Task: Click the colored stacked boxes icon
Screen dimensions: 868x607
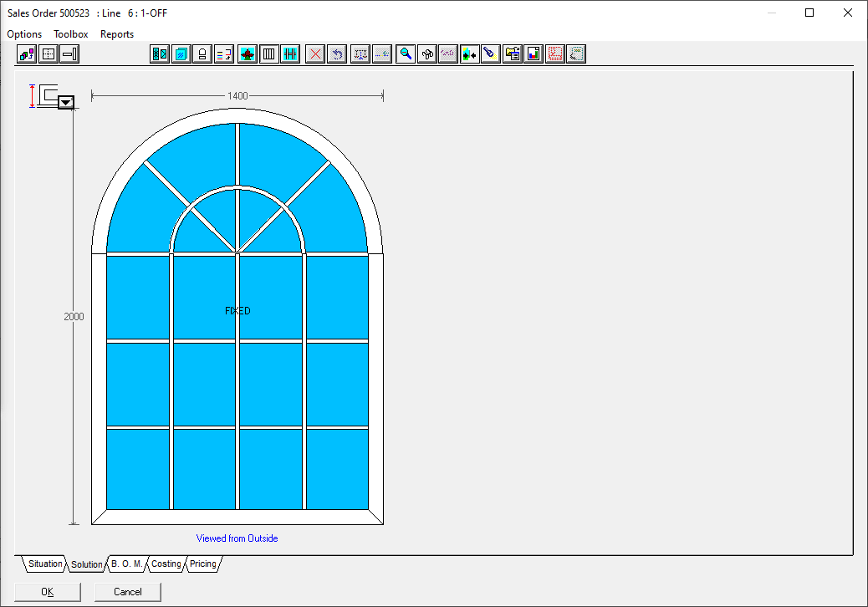Action: tap(27, 54)
